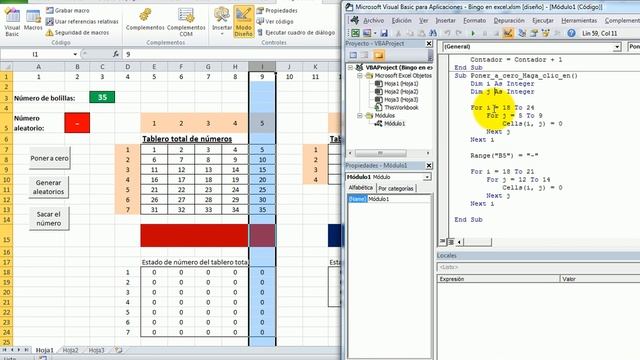
Task: Open the Name Box dropdown arrow
Action: (75, 54)
